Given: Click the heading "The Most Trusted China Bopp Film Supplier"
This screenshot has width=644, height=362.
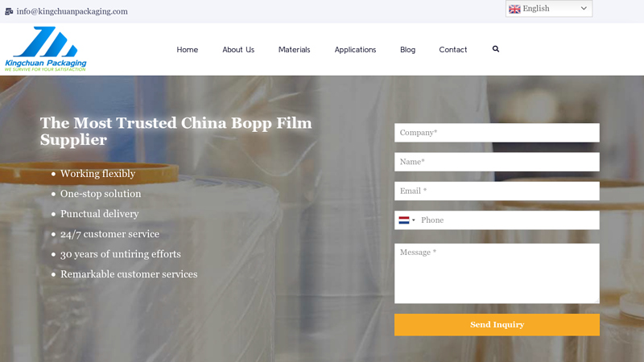Looking at the screenshot, I should tap(175, 131).
